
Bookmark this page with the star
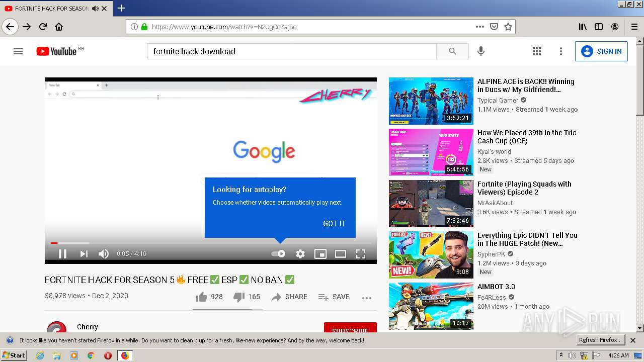pos(508,27)
